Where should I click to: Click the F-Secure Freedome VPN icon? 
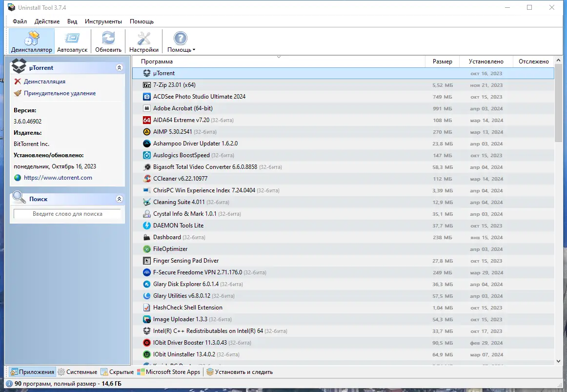click(x=146, y=272)
